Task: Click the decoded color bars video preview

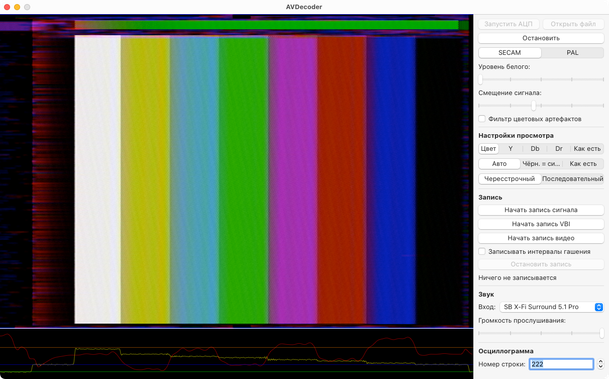Action: click(237, 171)
